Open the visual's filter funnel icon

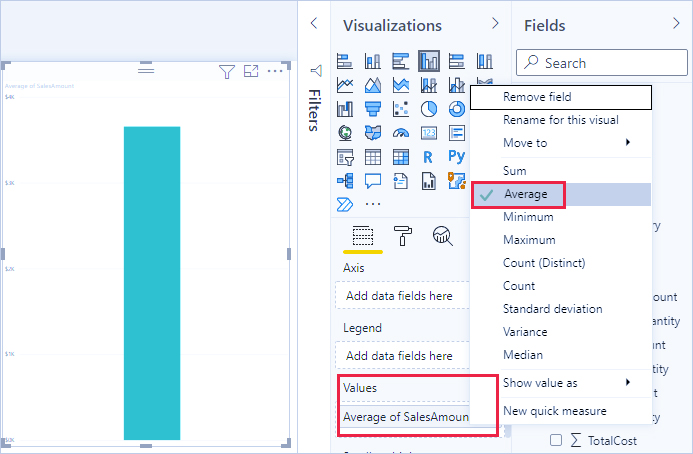click(227, 71)
